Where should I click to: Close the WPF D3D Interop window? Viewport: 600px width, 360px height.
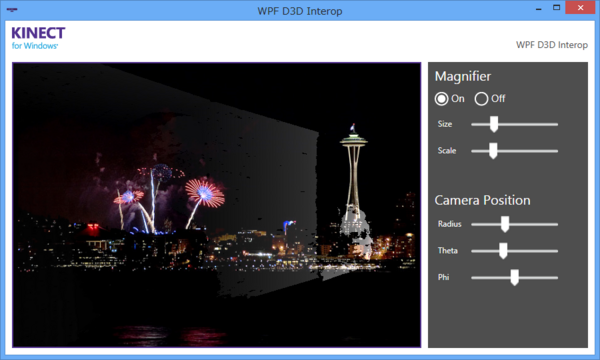tap(580, 8)
